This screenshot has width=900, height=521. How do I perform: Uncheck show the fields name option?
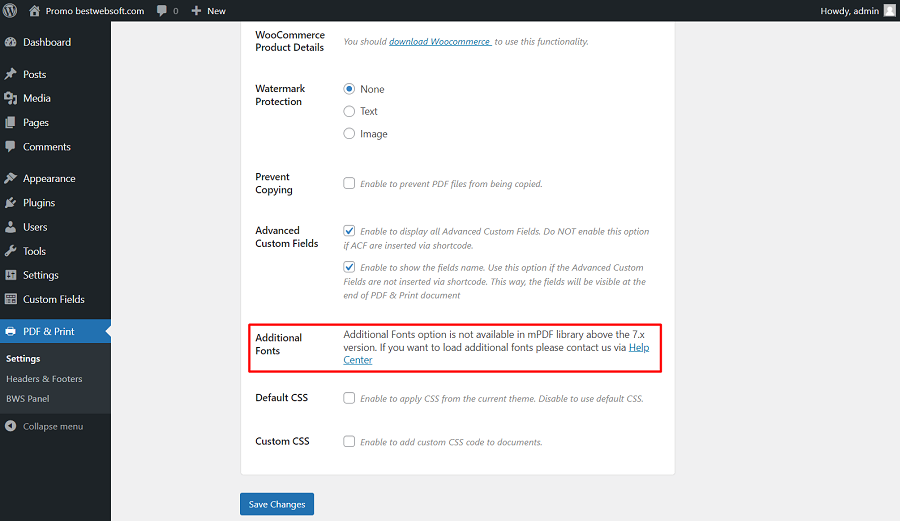[x=349, y=267]
